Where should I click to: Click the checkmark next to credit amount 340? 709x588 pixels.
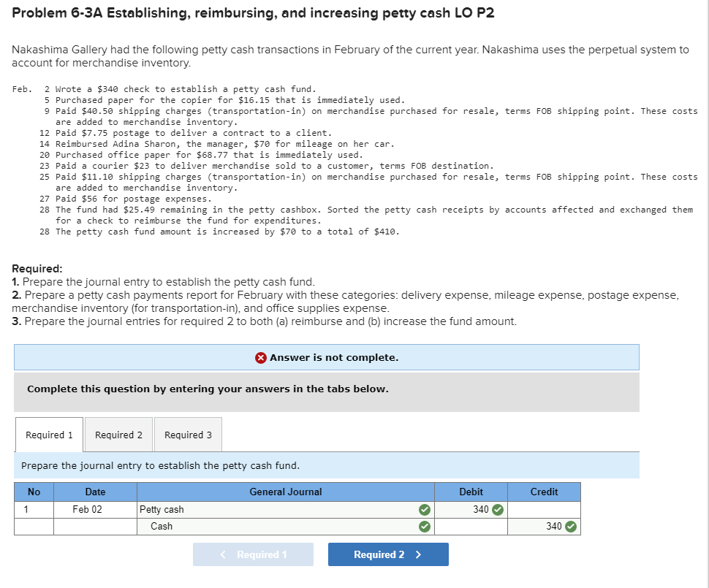[x=571, y=526]
